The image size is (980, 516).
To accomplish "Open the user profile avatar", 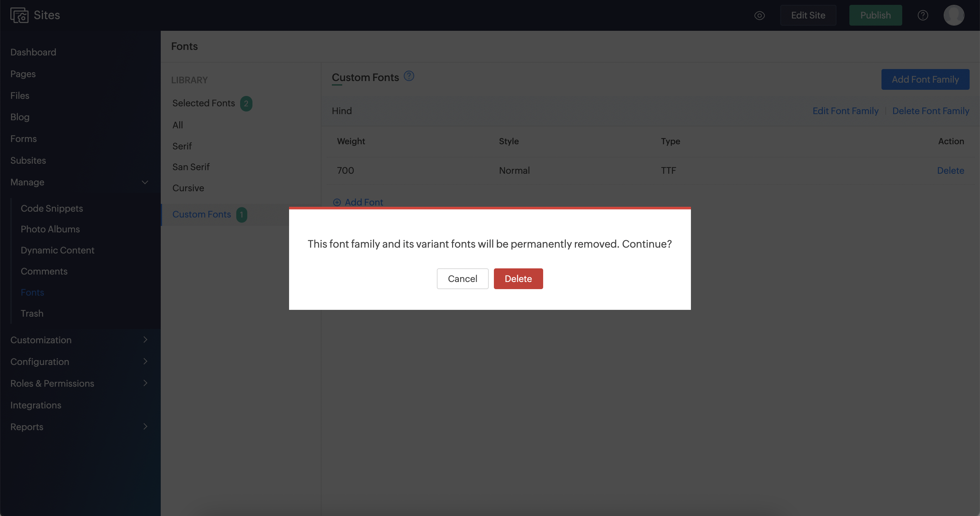I will 953,15.
